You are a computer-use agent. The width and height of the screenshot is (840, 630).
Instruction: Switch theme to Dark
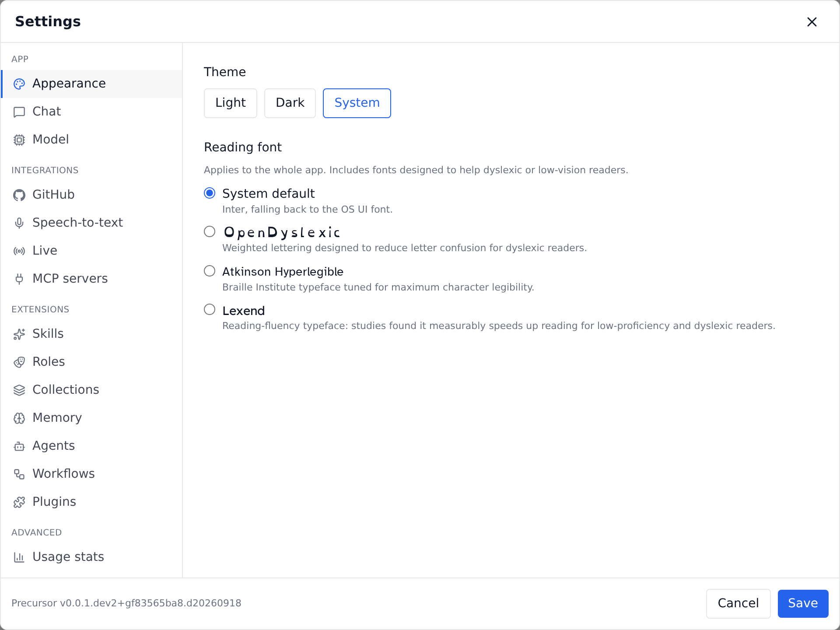click(290, 103)
